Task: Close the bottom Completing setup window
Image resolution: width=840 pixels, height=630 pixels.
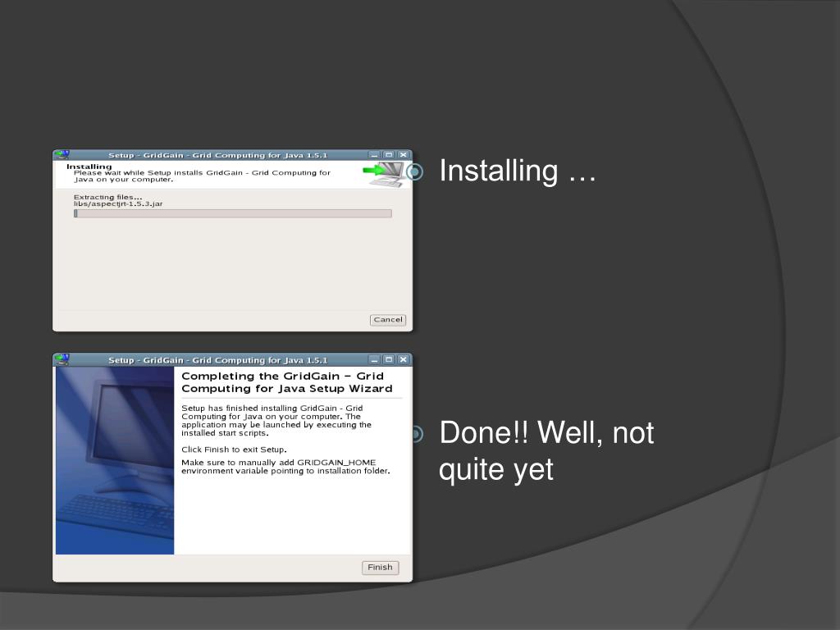Action: (403, 360)
